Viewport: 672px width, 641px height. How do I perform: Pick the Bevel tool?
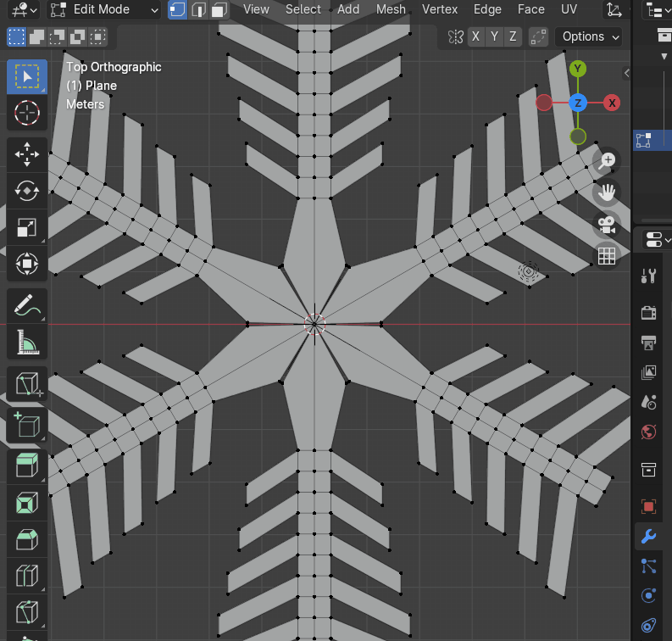point(27,539)
